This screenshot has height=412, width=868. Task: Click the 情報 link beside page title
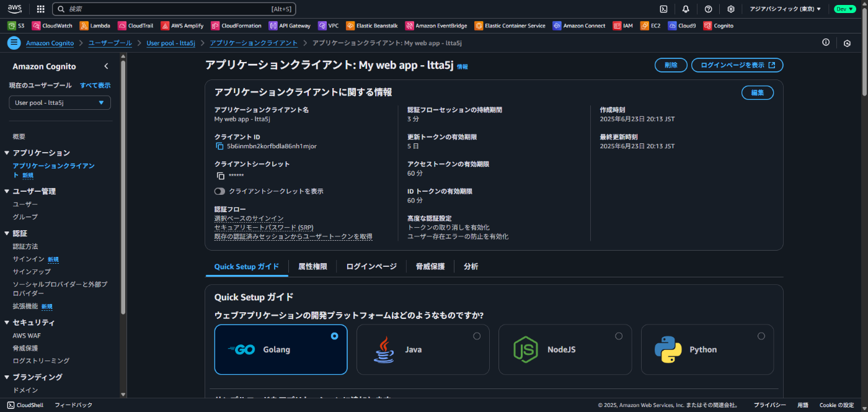[463, 66]
